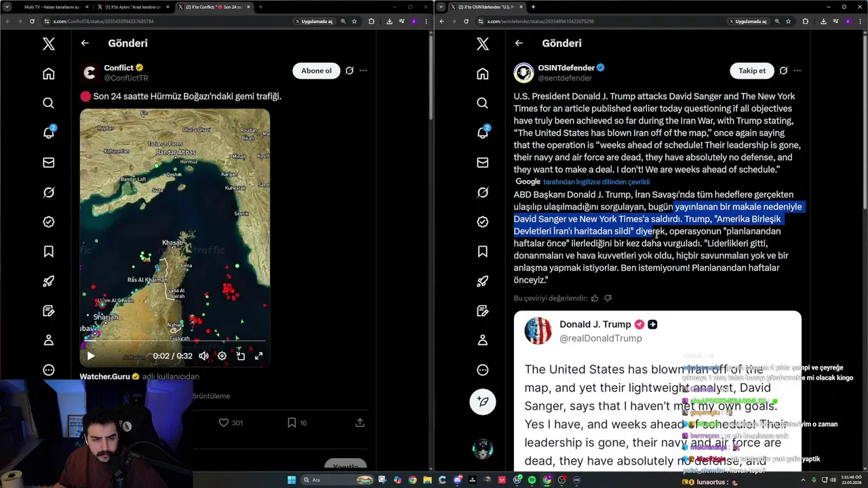Viewport: 868px width, 488px height.
Task: Open video settings gear
Action: tap(222, 356)
